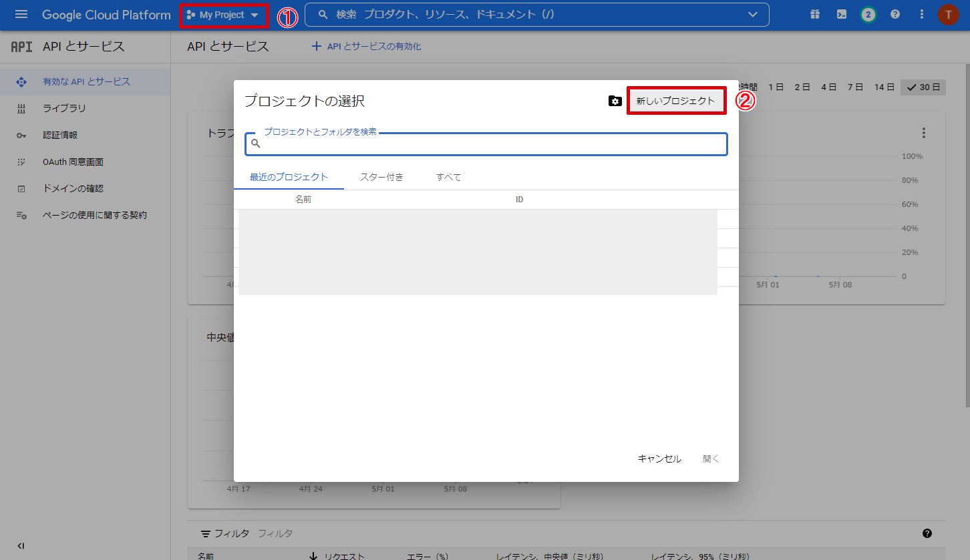Select the 7日 time range
Screen dimensions: 970x560
(856, 87)
